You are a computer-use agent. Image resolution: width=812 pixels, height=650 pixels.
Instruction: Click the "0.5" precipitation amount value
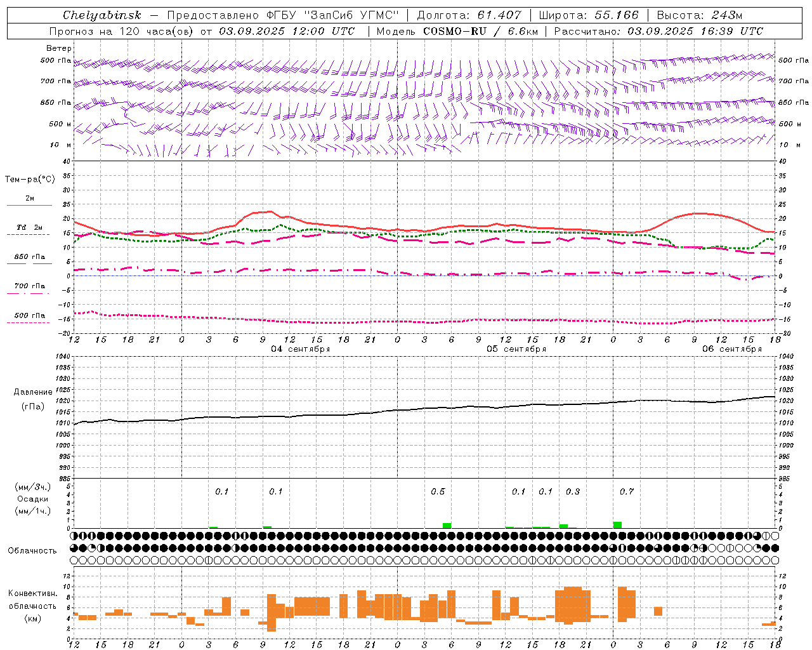pos(438,492)
